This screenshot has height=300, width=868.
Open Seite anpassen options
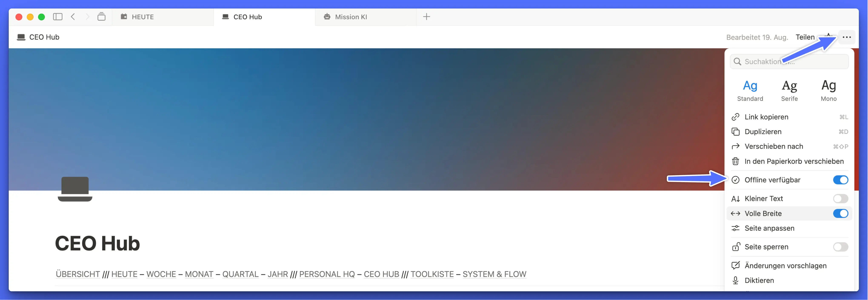[769, 228]
